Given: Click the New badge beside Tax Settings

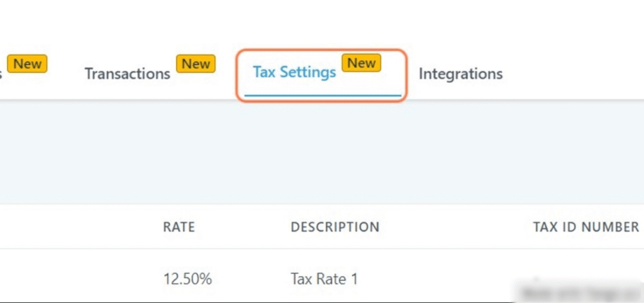Looking at the screenshot, I should point(362,62).
